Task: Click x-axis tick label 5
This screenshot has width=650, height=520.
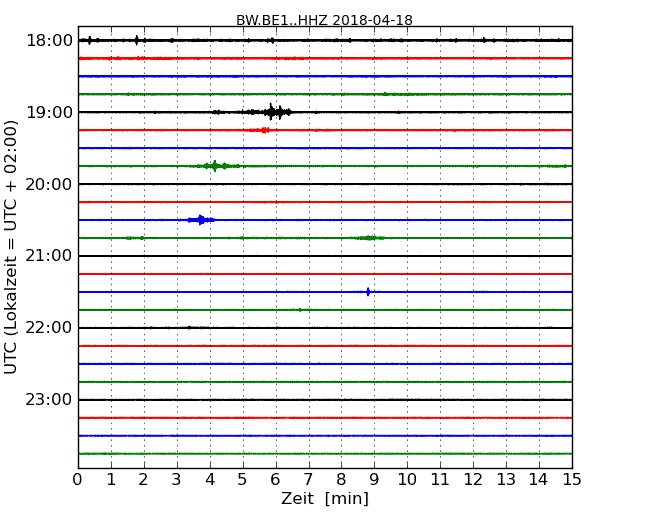Action: pos(242,479)
